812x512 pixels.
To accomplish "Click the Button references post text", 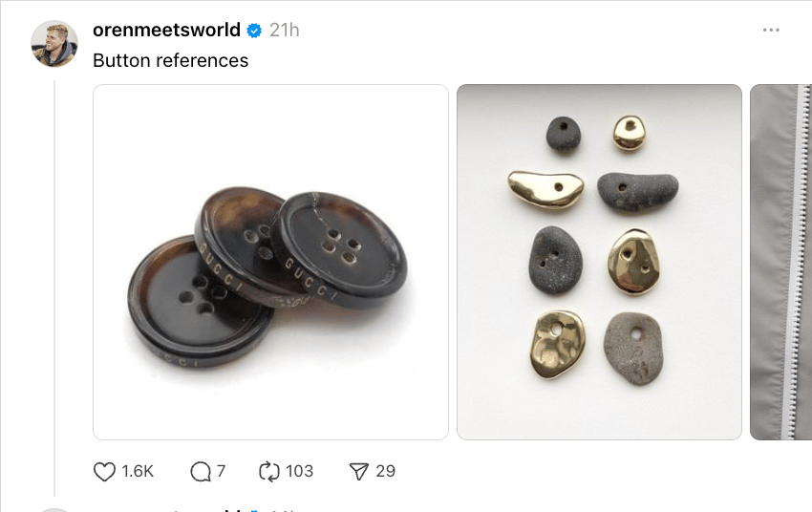I will [x=170, y=60].
